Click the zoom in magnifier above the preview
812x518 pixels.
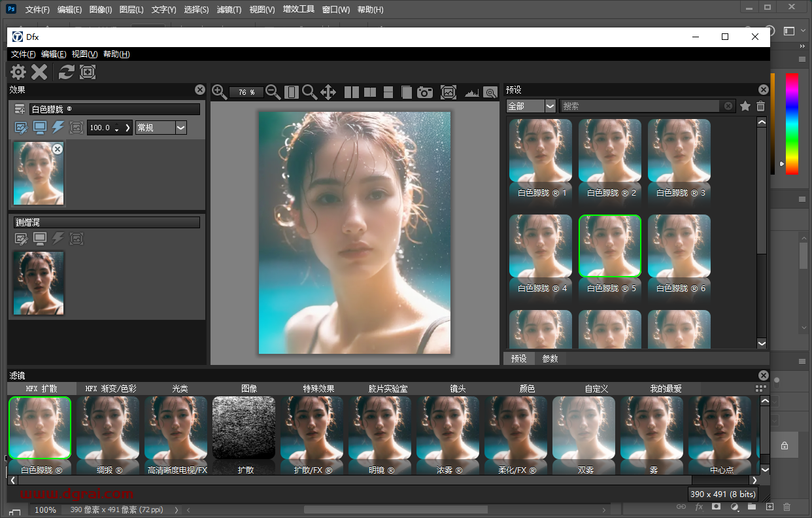(220, 92)
